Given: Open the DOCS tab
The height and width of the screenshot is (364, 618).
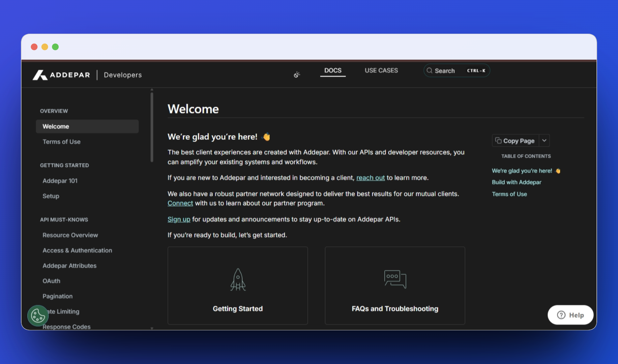Looking at the screenshot, I should 333,70.
